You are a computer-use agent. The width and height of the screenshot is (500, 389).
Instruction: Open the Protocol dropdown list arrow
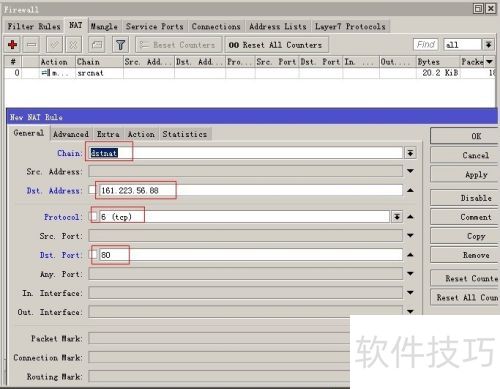coord(397,217)
